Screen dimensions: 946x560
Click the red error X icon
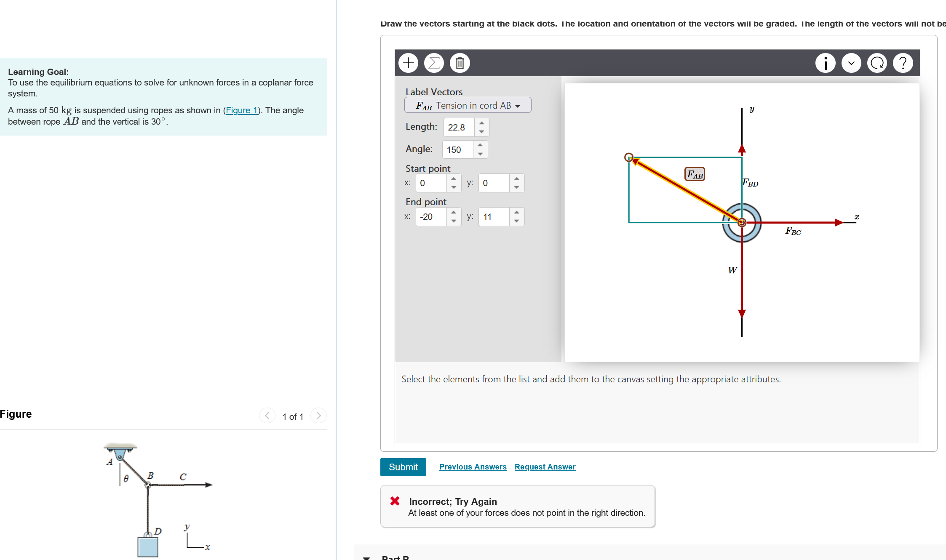tap(394, 501)
